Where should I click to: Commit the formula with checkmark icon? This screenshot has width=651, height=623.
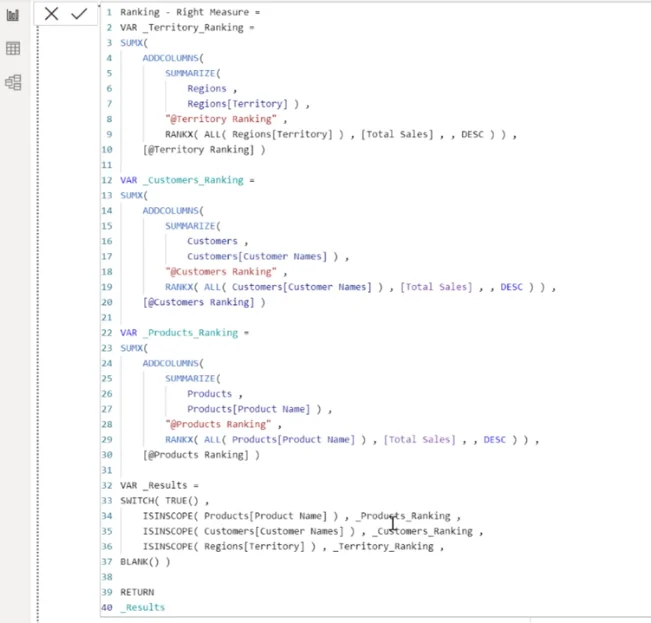point(79,14)
